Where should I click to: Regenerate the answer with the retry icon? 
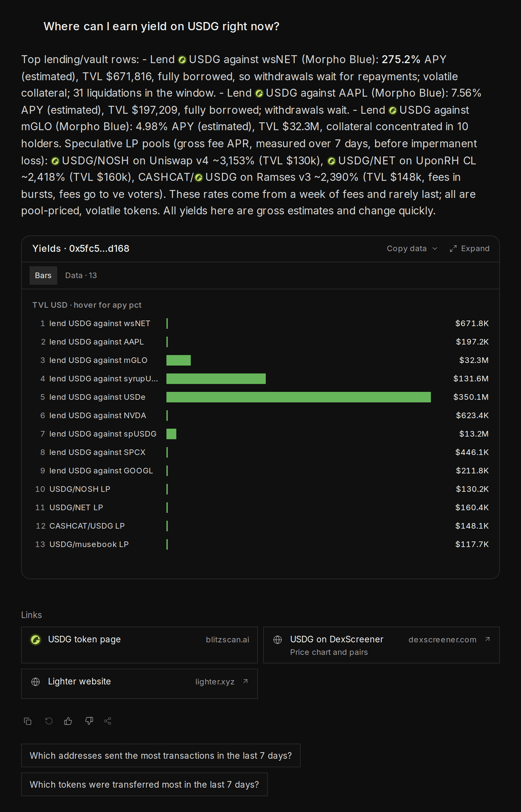coord(49,721)
